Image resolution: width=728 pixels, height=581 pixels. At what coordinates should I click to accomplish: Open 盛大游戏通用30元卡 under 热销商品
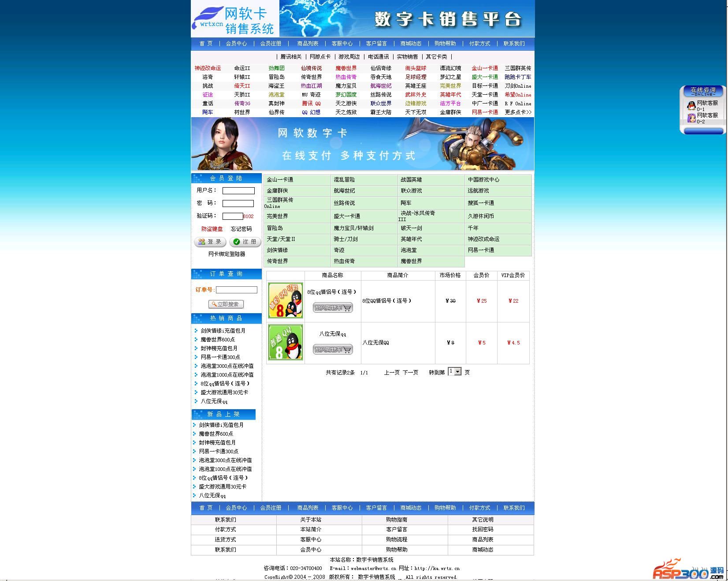224,392
